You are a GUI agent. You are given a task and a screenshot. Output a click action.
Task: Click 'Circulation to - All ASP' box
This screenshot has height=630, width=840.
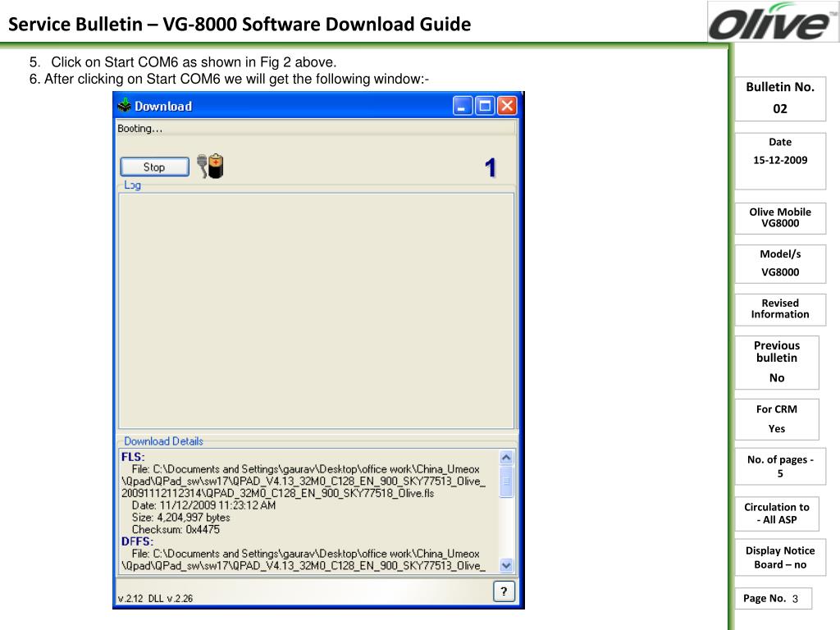coord(777,514)
